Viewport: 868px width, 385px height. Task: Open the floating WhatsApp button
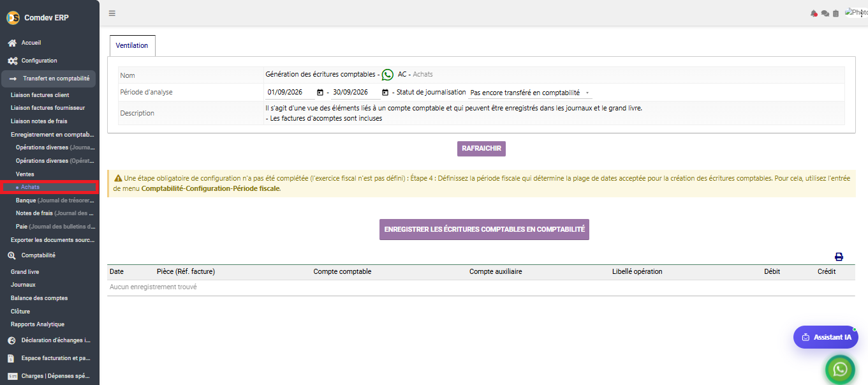(x=840, y=369)
